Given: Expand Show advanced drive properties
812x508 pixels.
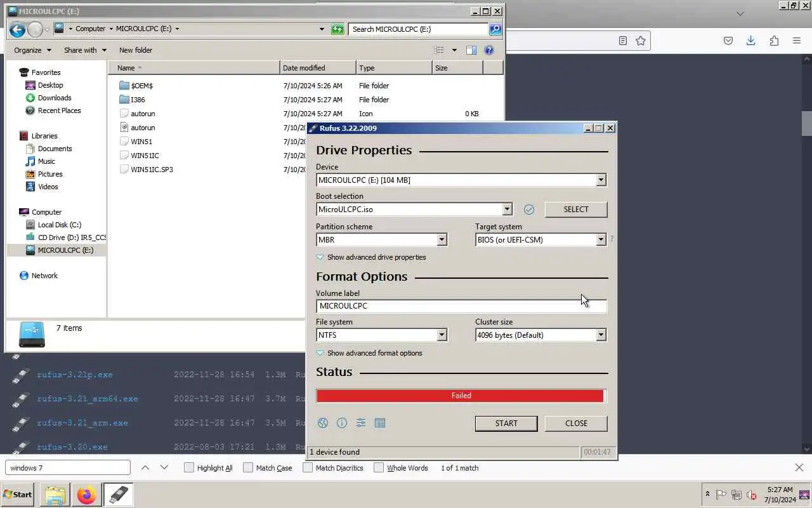Looking at the screenshot, I should coord(371,257).
